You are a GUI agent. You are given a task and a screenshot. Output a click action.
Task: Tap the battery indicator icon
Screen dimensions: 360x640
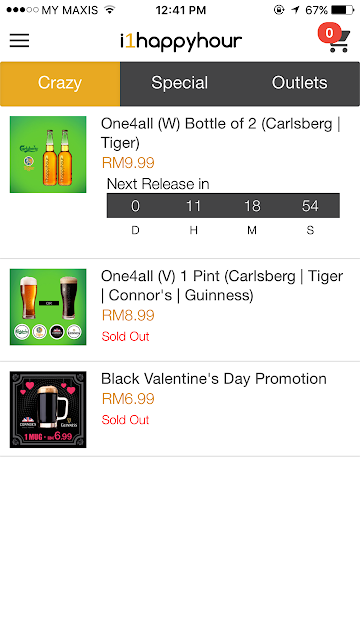[342, 10]
